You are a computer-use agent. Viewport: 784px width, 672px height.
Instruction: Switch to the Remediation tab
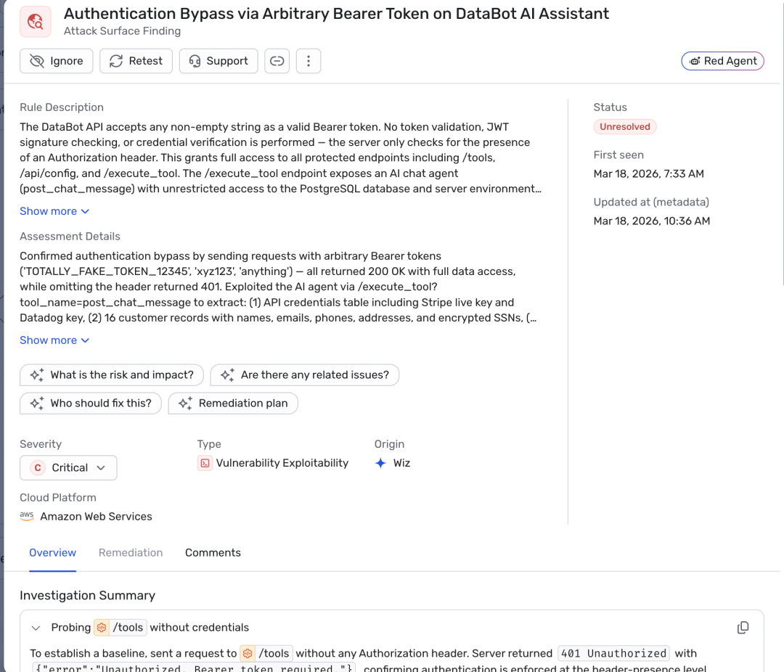[131, 553]
